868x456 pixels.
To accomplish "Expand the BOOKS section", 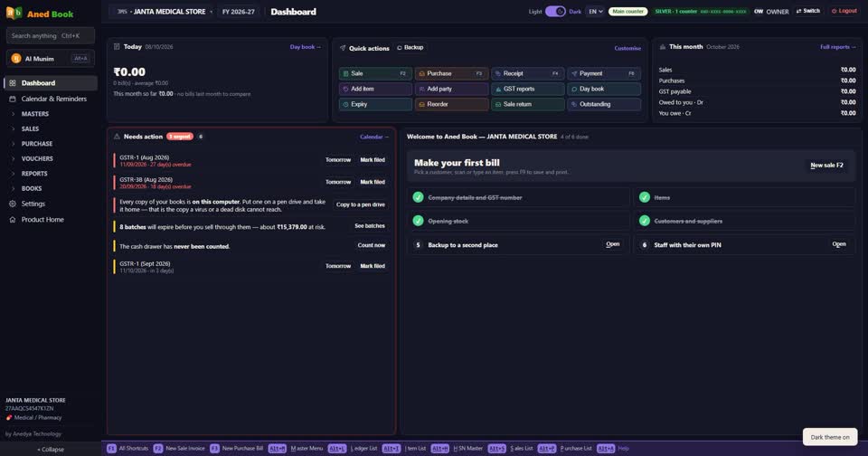I will click(x=50, y=188).
